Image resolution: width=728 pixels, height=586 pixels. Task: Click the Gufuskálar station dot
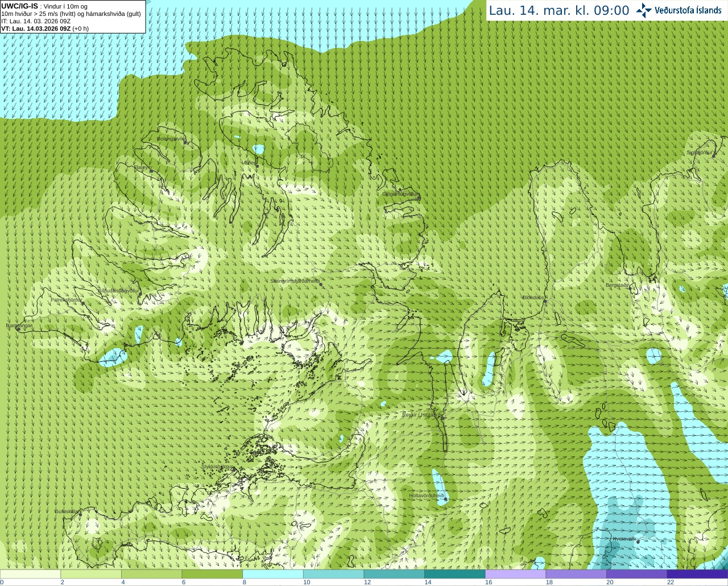[80, 514]
